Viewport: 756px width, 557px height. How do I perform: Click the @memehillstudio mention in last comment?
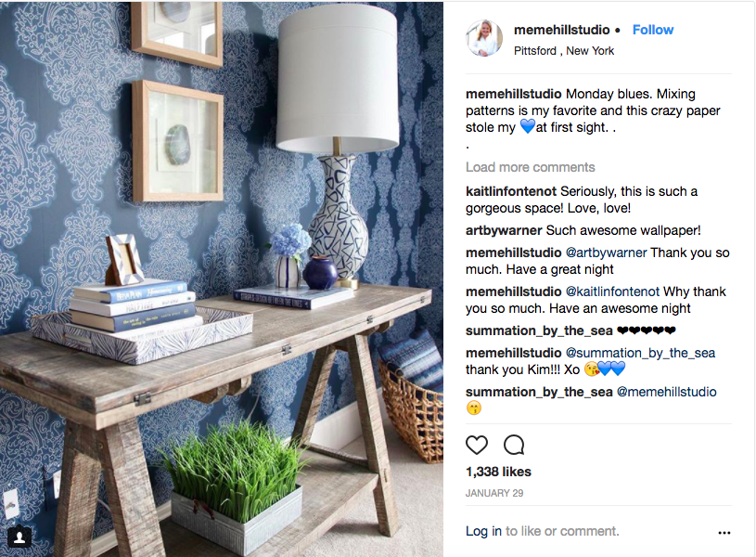point(666,392)
